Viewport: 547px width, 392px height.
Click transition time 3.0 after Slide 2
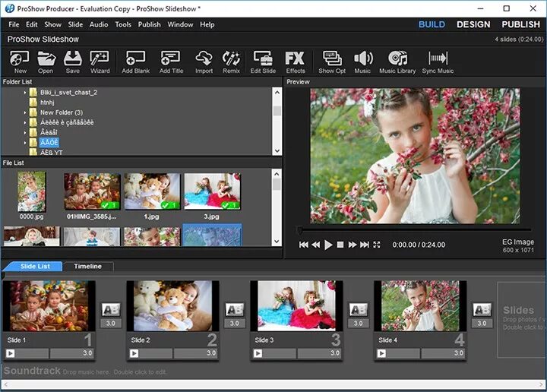coord(235,324)
